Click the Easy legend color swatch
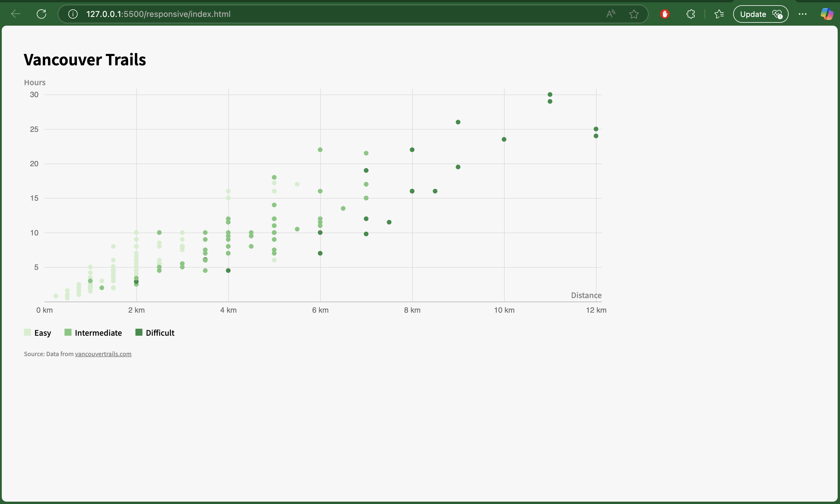The height and width of the screenshot is (504, 840). point(27,332)
